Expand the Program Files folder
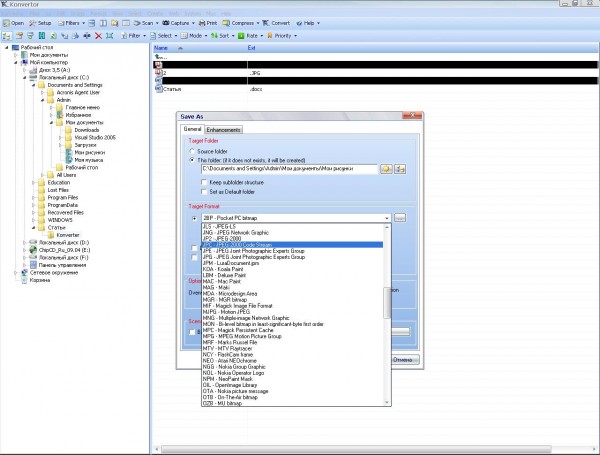The width and height of the screenshot is (600, 455). [x=33, y=197]
